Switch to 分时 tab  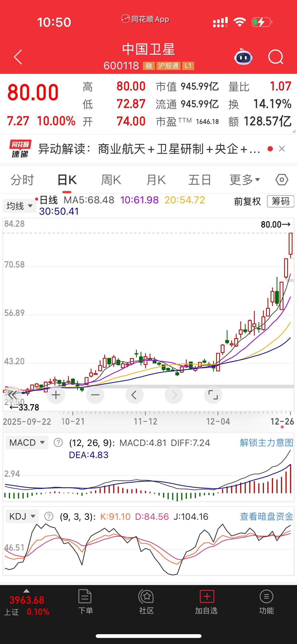tap(22, 180)
